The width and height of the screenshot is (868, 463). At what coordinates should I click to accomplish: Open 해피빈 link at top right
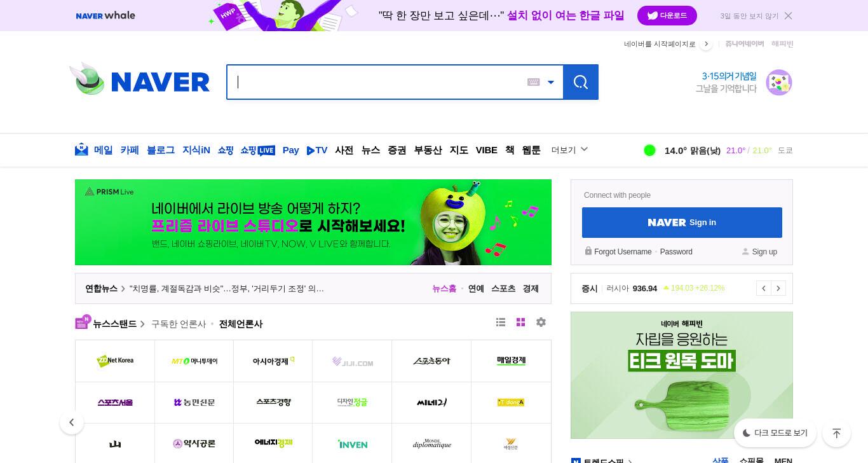click(782, 44)
